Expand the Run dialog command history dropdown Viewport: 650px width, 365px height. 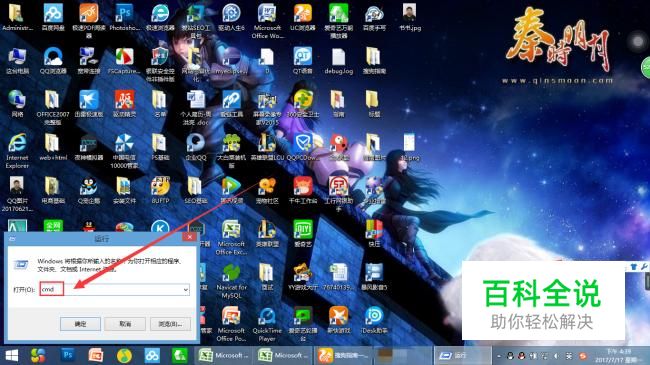click(x=186, y=290)
